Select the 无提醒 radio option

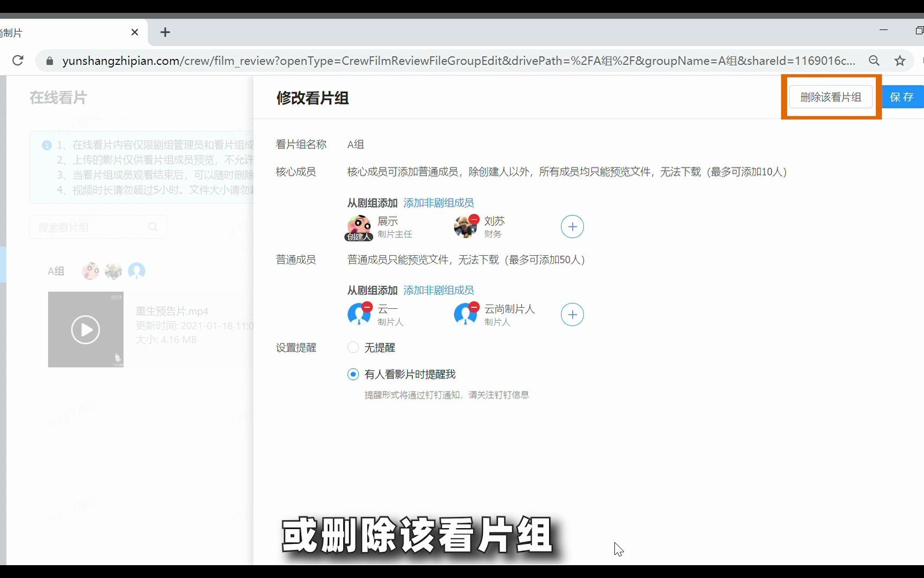coord(353,347)
